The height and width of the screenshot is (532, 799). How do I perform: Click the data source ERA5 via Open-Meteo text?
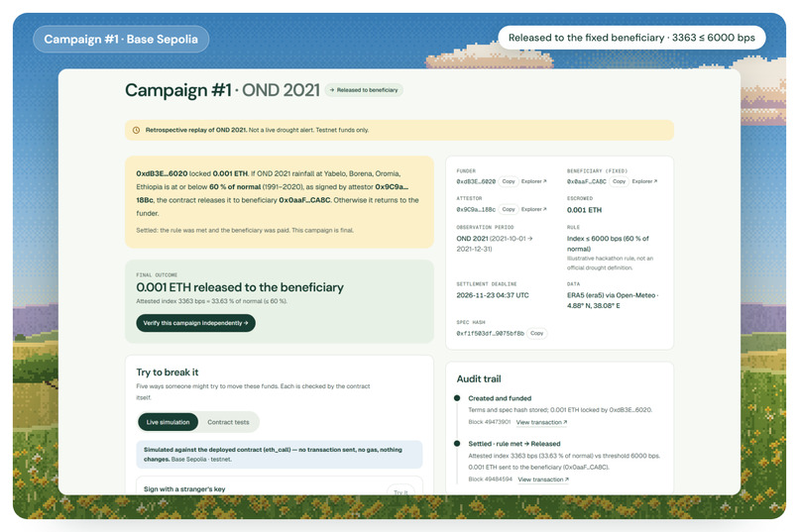(613, 300)
